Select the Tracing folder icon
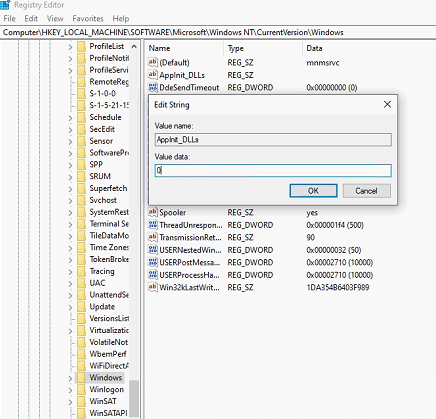 pyautogui.click(x=81, y=271)
